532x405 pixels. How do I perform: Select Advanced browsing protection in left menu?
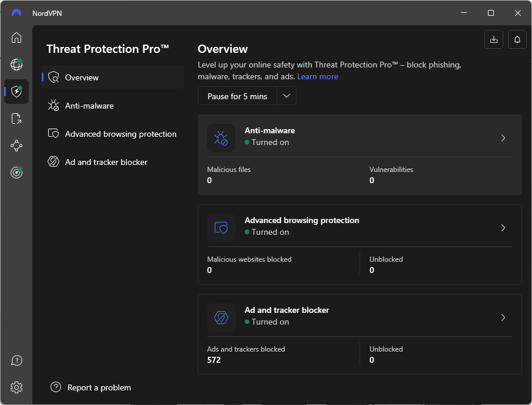(x=113, y=134)
